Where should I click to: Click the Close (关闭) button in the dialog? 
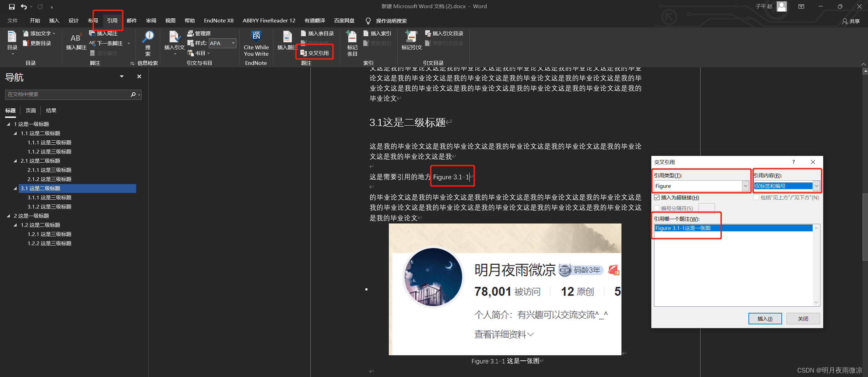coord(803,319)
